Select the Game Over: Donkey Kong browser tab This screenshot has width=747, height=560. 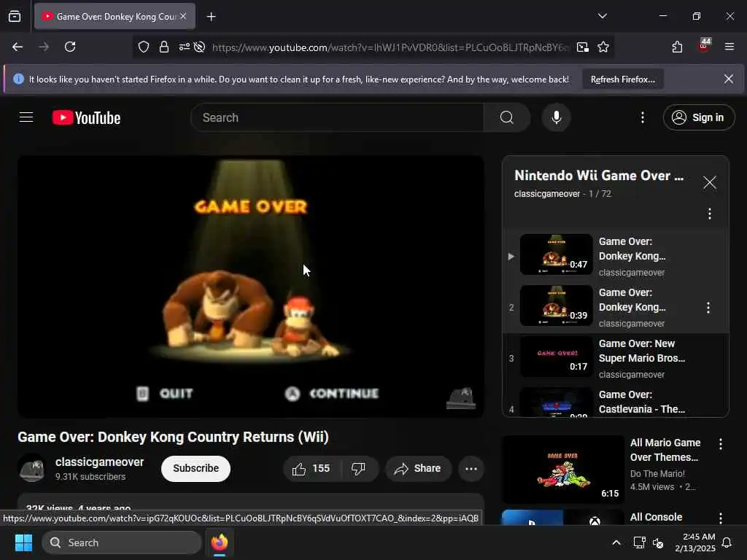(115, 17)
